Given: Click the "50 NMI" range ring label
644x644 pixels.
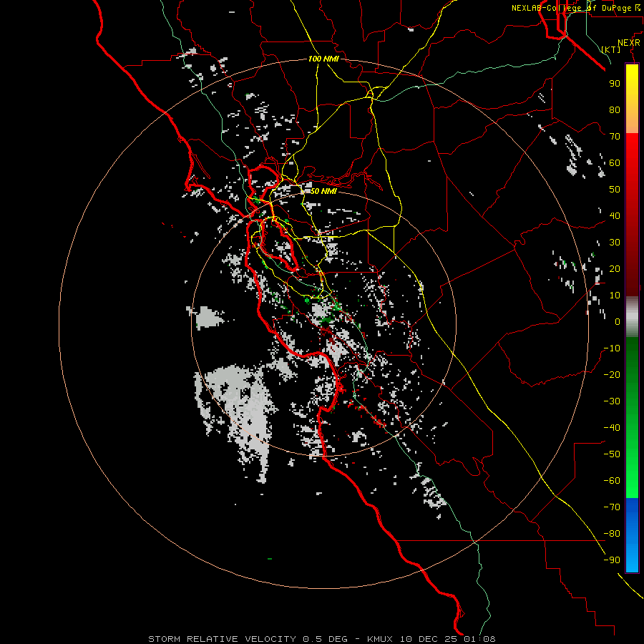Looking at the screenshot, I should [323, 191].
